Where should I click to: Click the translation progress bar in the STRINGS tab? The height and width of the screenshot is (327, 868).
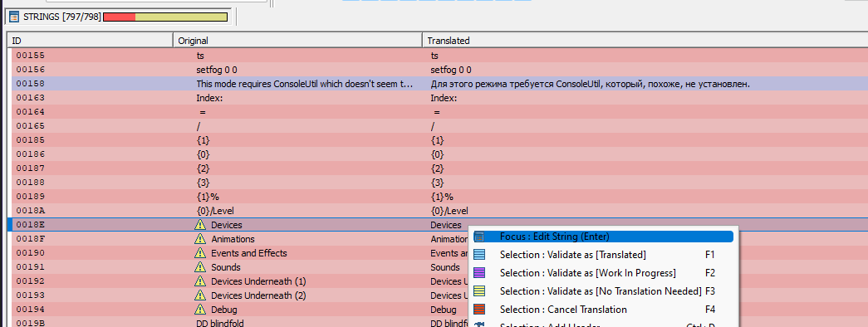coord(165,17)
